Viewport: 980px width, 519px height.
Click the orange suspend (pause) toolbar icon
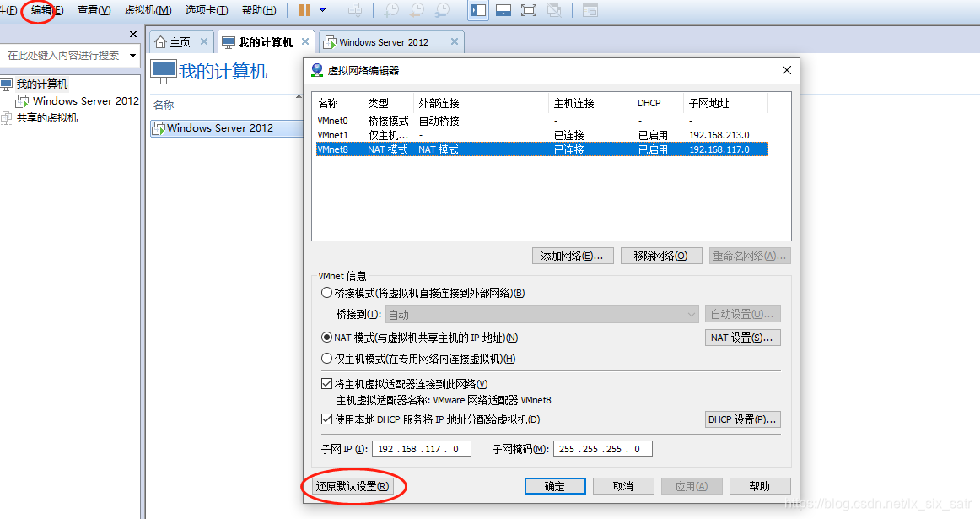pos(304,10)
